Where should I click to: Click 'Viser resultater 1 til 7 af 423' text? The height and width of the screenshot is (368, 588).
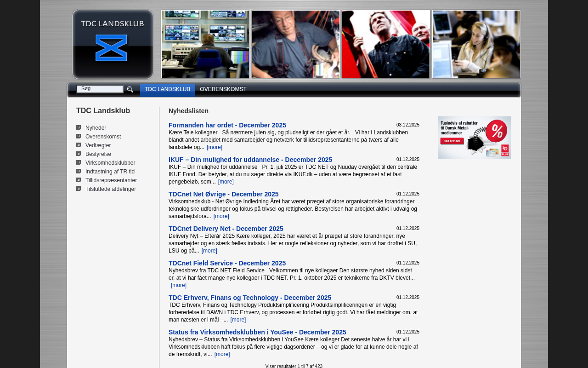[294, 366]
